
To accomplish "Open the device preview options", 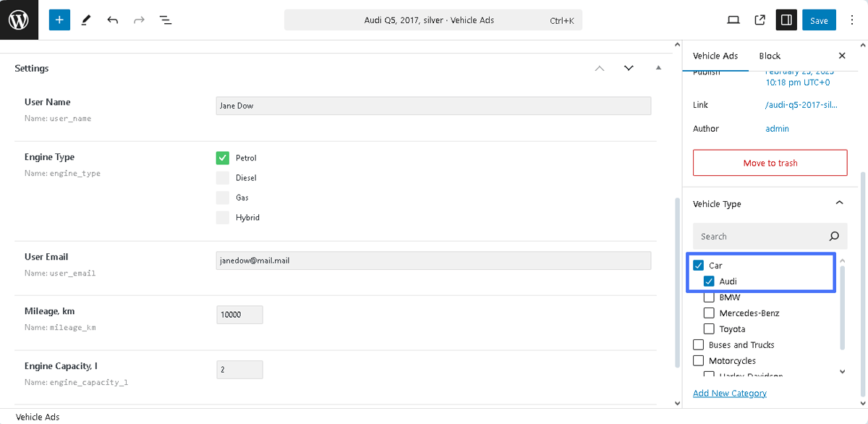I will point(733,20).
